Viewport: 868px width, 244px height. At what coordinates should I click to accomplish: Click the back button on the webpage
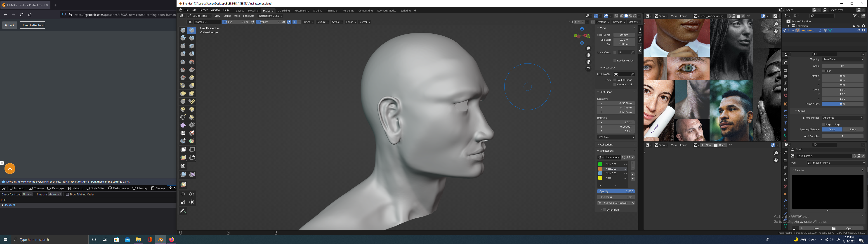[9, 25]
